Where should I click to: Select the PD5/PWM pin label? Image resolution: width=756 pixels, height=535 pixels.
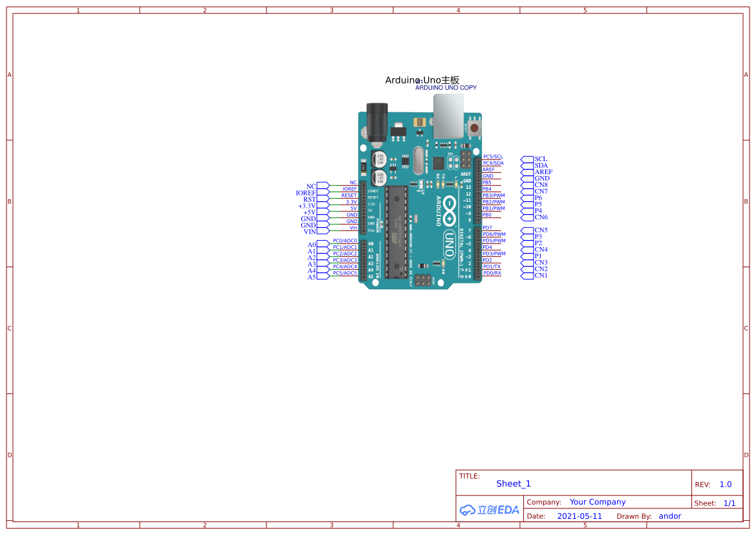click(x=494, y=241)
